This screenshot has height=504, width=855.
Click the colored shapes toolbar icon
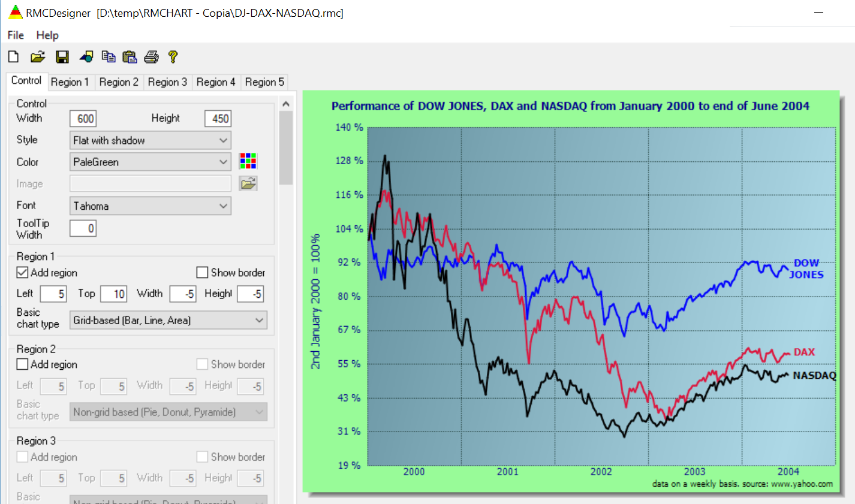coord(86,57)
